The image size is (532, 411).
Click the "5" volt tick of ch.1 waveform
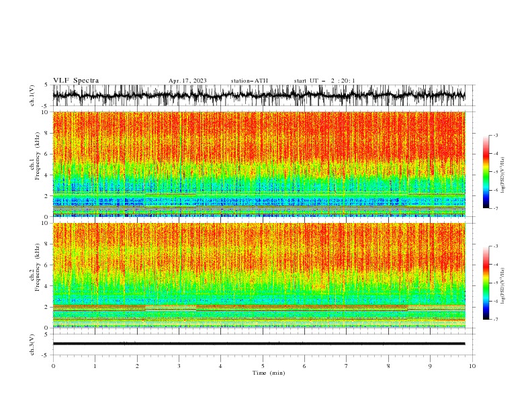coord(47,85)
